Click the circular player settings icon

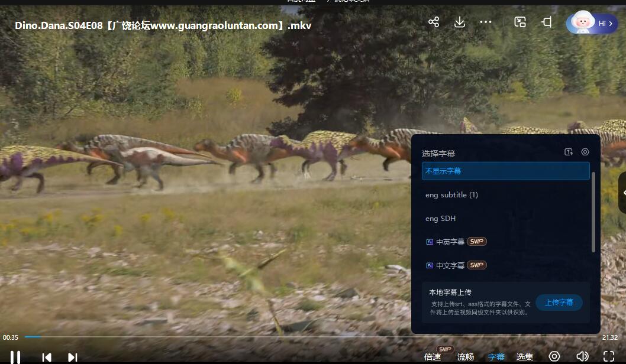(554, 356)
